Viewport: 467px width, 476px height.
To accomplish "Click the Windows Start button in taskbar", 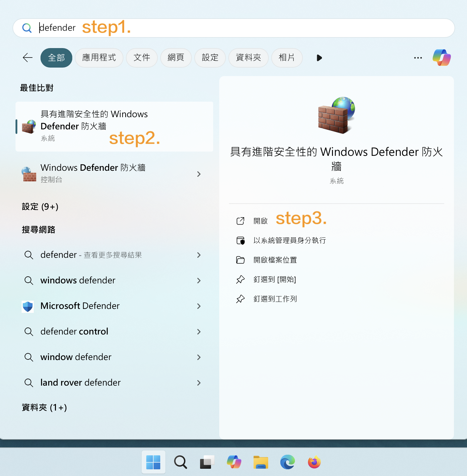I will (153, 462).
